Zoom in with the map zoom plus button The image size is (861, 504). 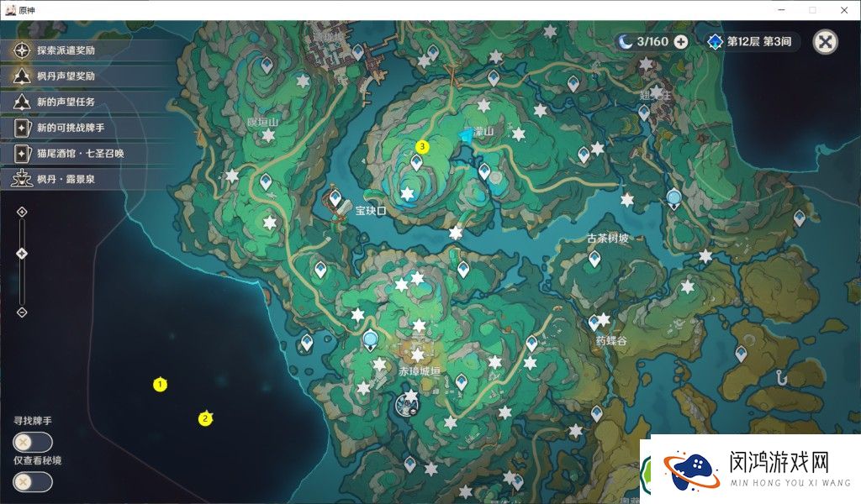[22, 213]
